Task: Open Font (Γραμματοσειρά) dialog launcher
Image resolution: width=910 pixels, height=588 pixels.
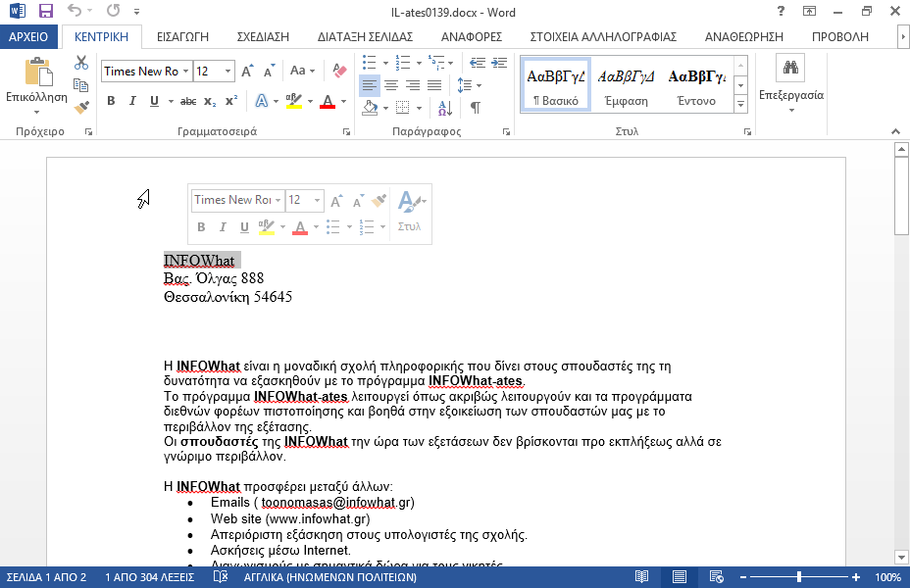Action: (x=346, y=132)
